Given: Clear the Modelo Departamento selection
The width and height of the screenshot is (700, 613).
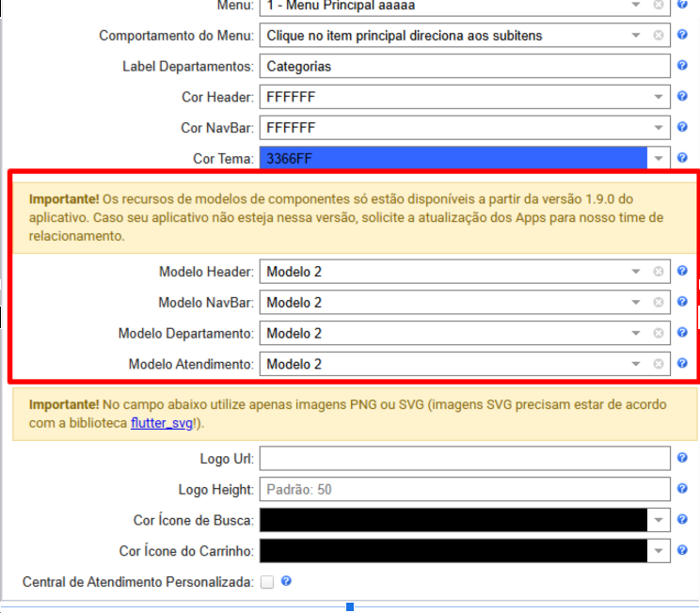Looking at the screenshot, I should [659, 333].
